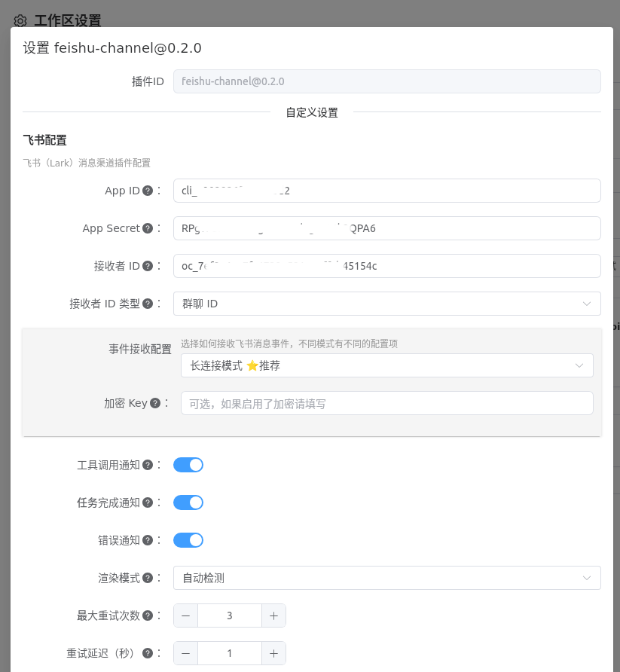Open the 接收者 ID 类型 dropdown showing 群聊 ID
Screen dimensions: 620x672
(386, 303)
